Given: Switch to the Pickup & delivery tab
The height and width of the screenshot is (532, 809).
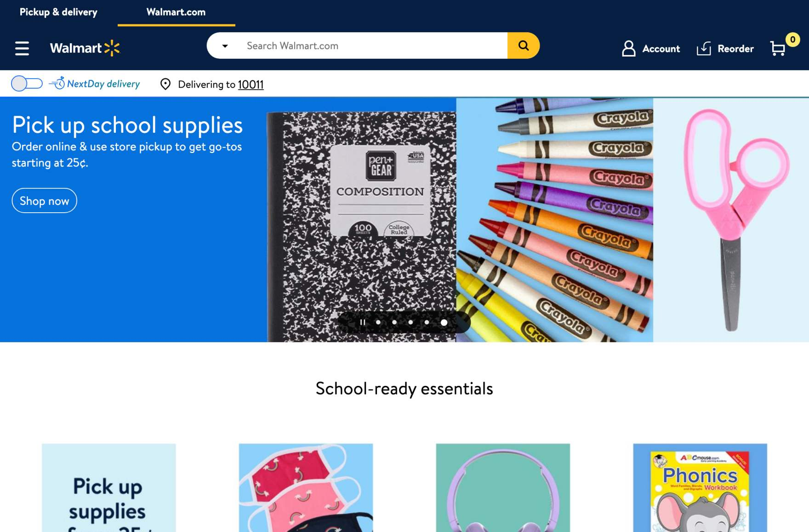Looking at the screenshot, I should pos(58,12).
